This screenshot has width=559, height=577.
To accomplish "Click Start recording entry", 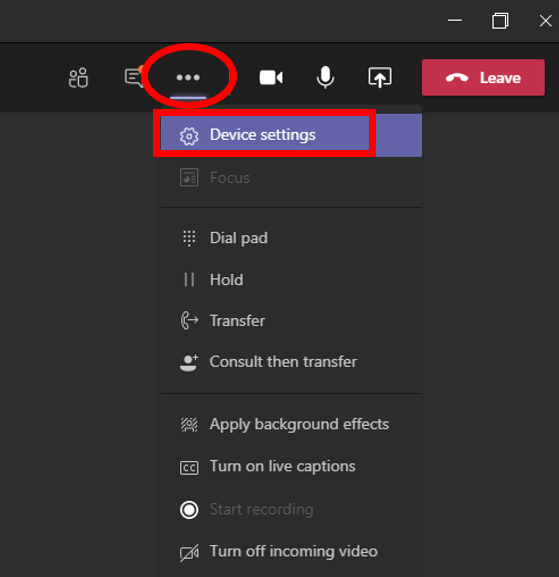I will pyautogui.click(x=291, y=510).
